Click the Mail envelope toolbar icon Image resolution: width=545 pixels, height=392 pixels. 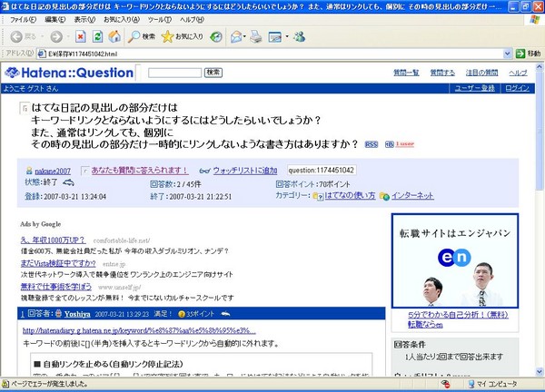click(x=236, y=36)
